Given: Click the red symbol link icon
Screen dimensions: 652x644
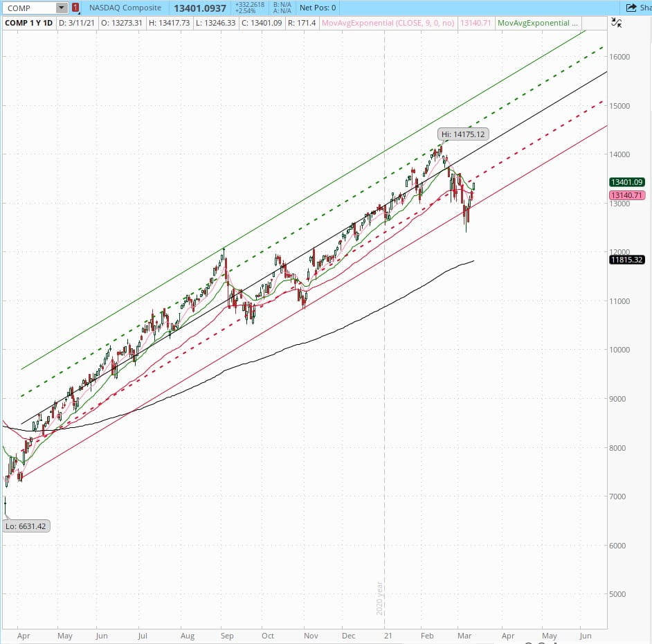Looking at the screenshot, I should (x=75, y=8).
